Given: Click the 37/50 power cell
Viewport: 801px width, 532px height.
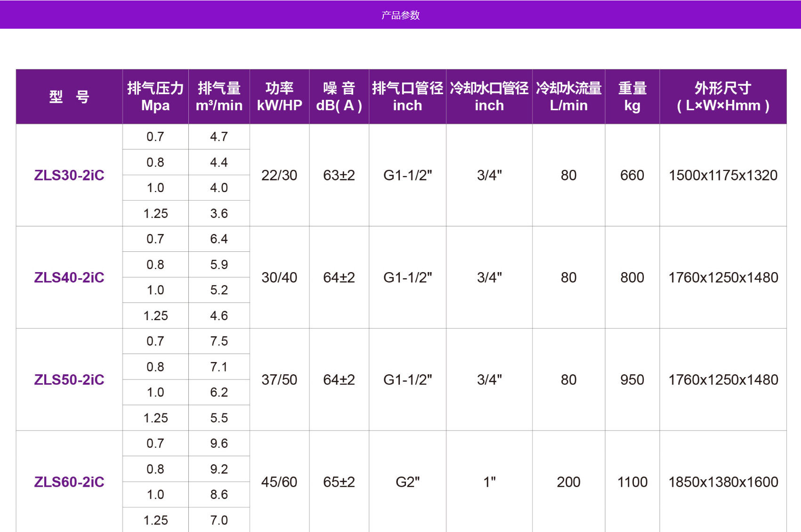Looking at the screenshot, I should [x=279, y=379].
